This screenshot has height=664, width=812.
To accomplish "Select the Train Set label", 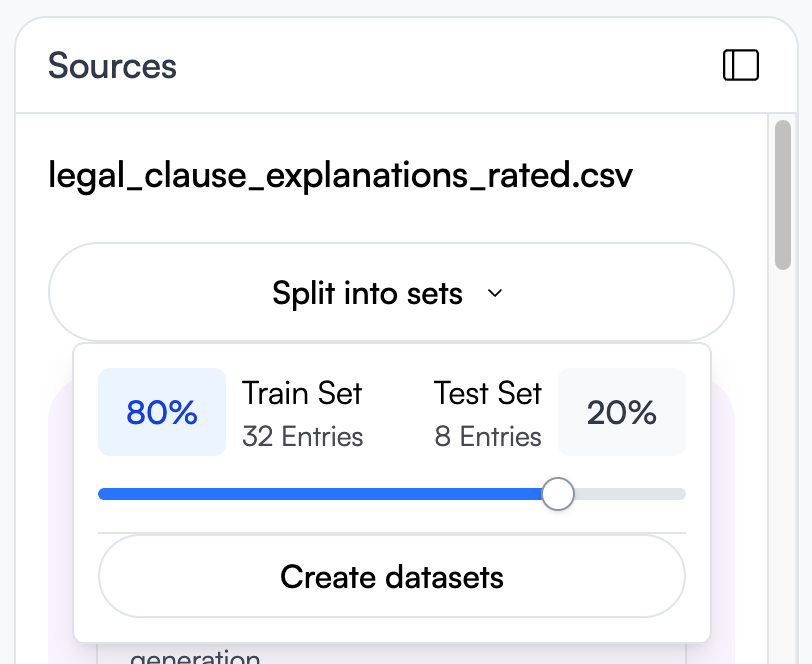I will point(302,393).
